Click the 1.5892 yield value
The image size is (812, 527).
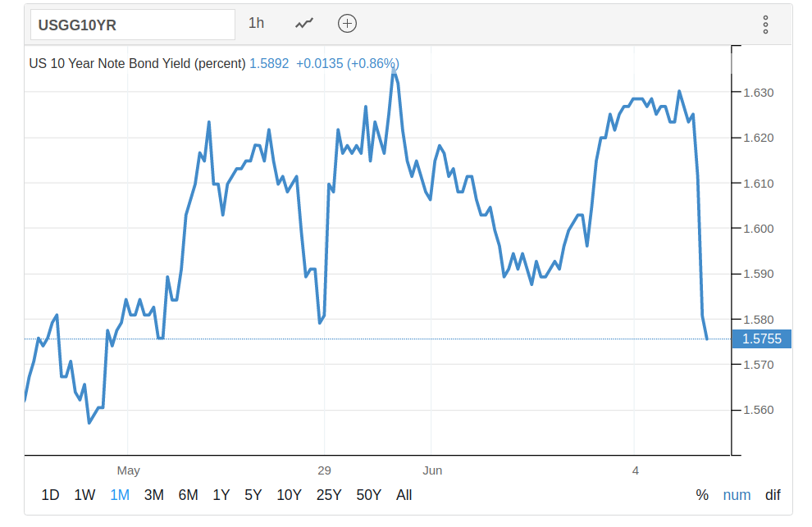coord(269,64)
